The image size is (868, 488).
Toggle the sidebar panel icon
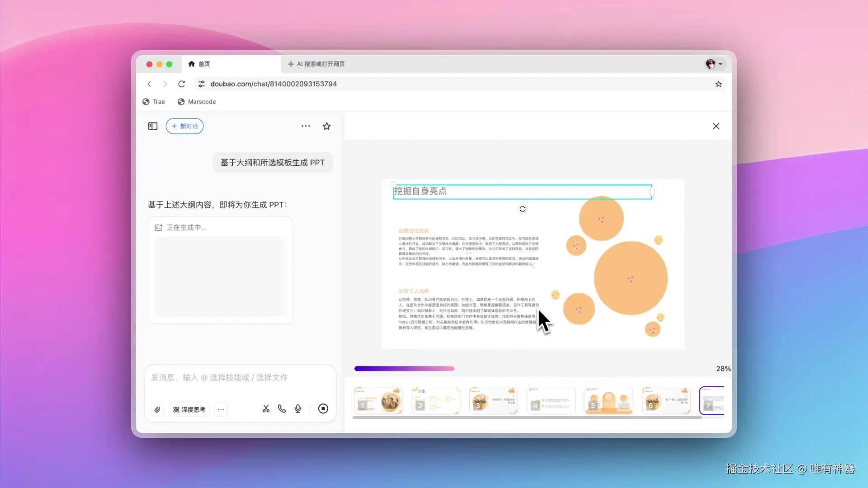(x=153, y=126)
